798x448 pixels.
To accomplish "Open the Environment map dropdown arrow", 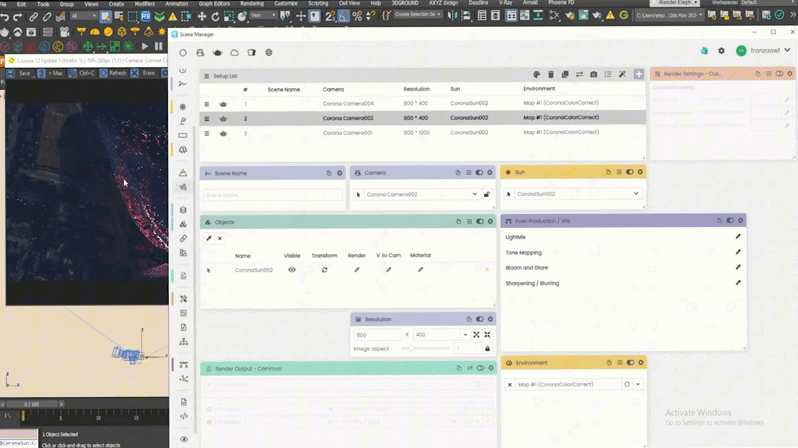I will point(638,384).
